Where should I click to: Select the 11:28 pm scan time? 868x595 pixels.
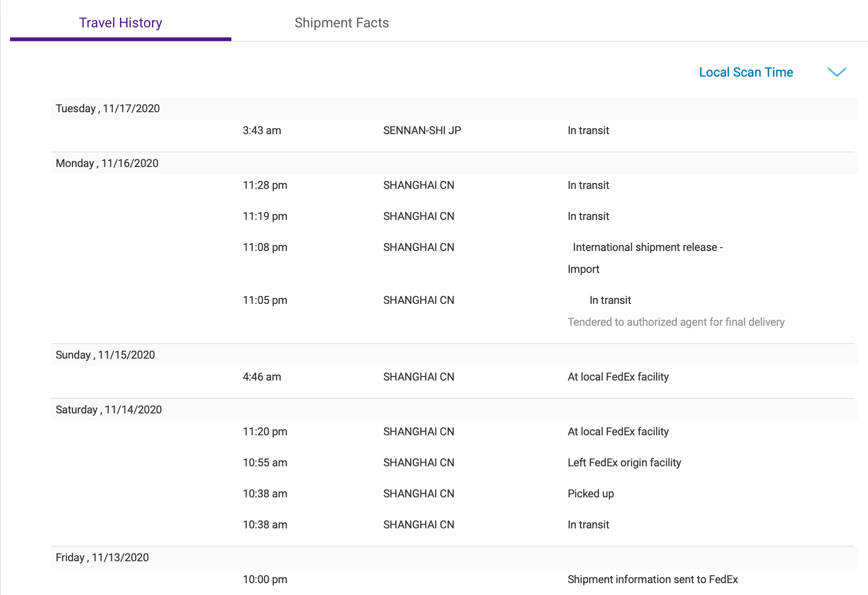(265, 185)
